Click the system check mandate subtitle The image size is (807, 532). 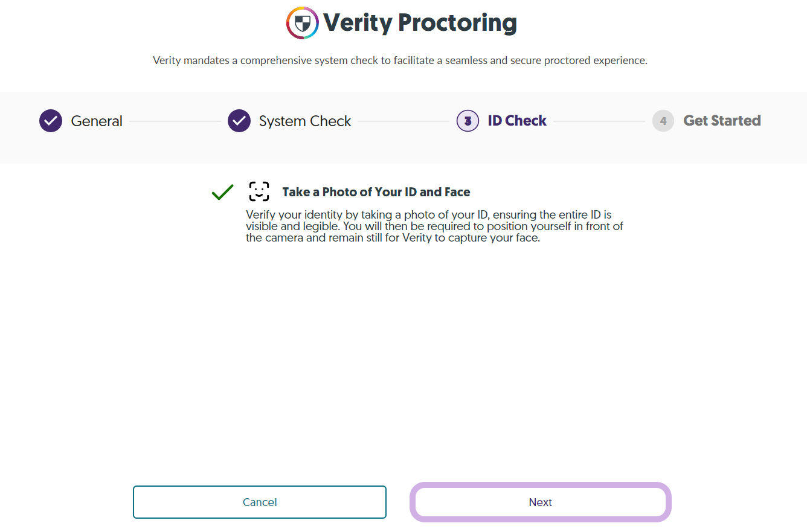pyautogui.click(x=400, y=60)
